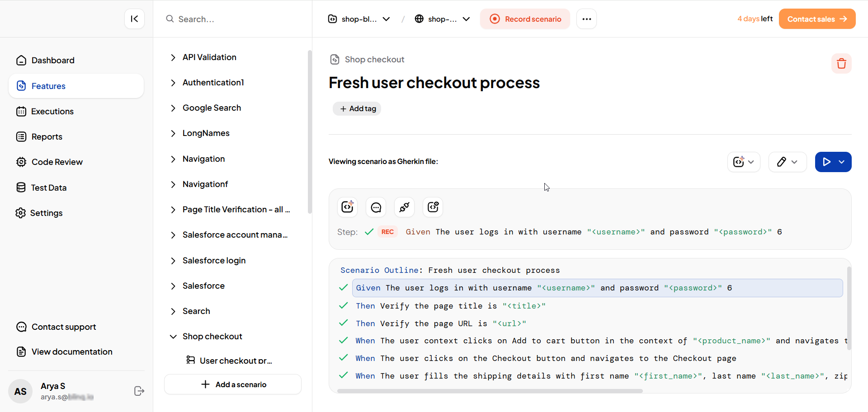Open Executions in the sidebar
868x412 pixels.
pos(52,112)
